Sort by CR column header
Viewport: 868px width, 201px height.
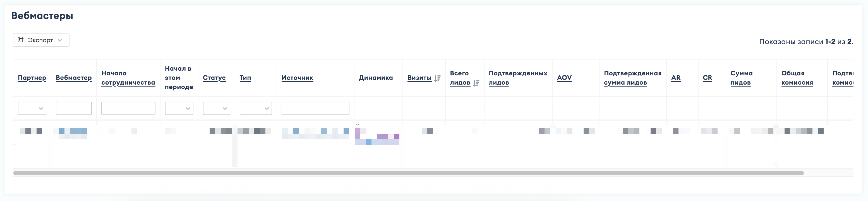[707, 78]
